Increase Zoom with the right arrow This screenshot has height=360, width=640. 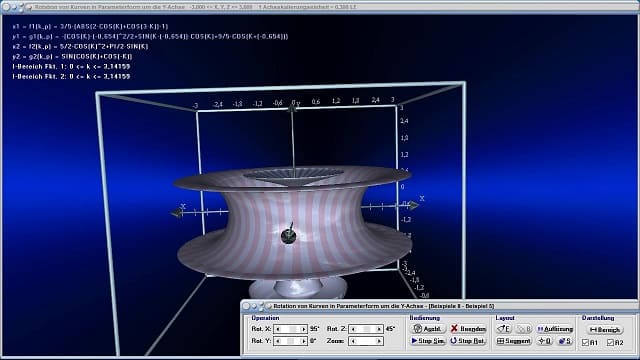click(379, 341)
